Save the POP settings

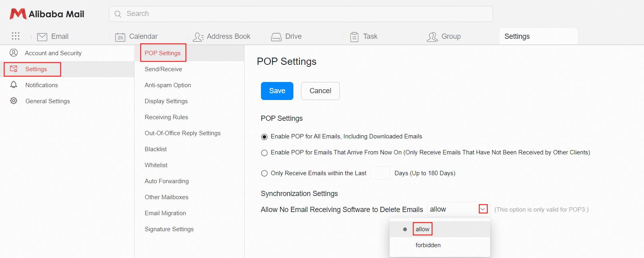(x=277, y=91)
